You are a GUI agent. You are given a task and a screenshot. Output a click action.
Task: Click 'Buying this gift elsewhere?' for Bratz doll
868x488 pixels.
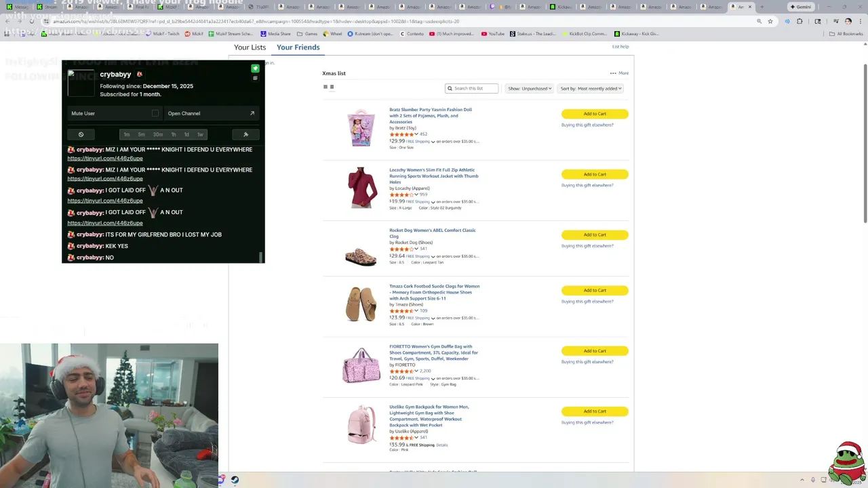pos(587,125)
